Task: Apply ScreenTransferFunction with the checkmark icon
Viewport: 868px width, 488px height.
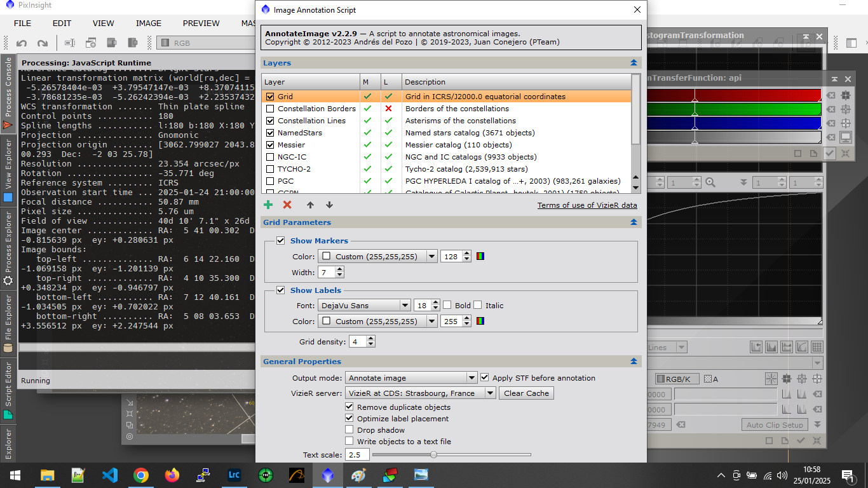Action: pyautogui.click(x=829, y=153)
